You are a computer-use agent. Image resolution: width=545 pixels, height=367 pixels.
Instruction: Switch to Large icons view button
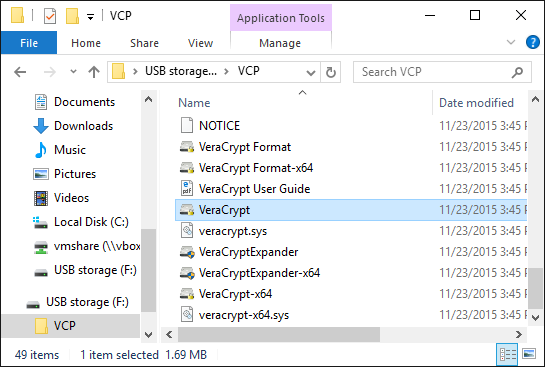(x=529, y=354)
